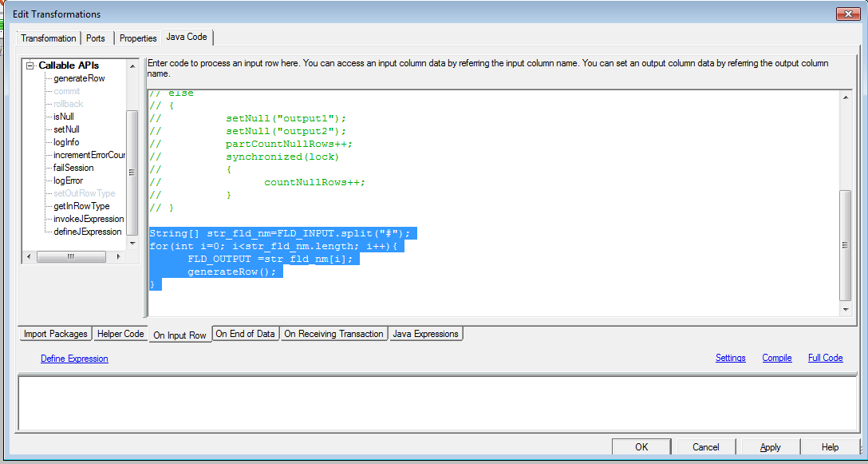Select invokeJExpression API entry

(89, 218)
